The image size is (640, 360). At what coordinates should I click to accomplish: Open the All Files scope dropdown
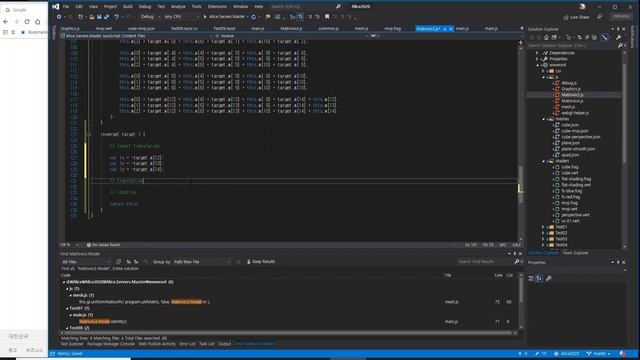point(86,262)
